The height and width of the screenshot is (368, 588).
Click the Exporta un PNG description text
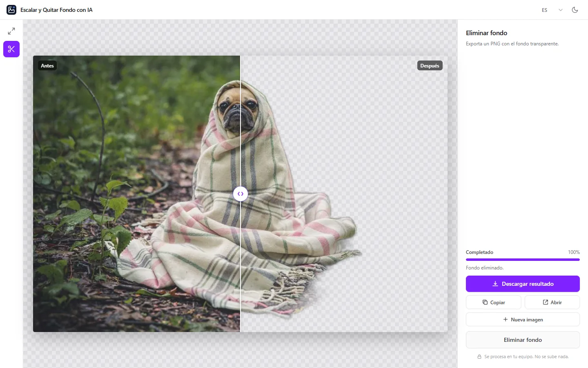tap(512, 44)
